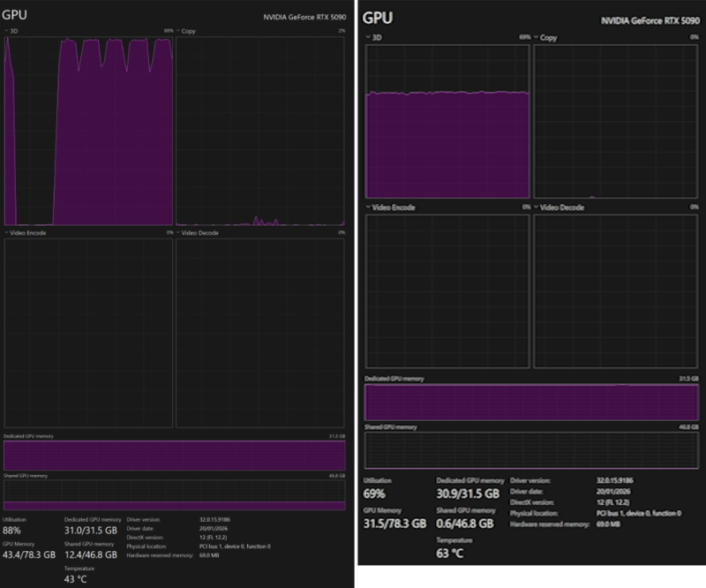Open the Video Decode dropdown in the 88% utilisation panel

pos(199,233)
